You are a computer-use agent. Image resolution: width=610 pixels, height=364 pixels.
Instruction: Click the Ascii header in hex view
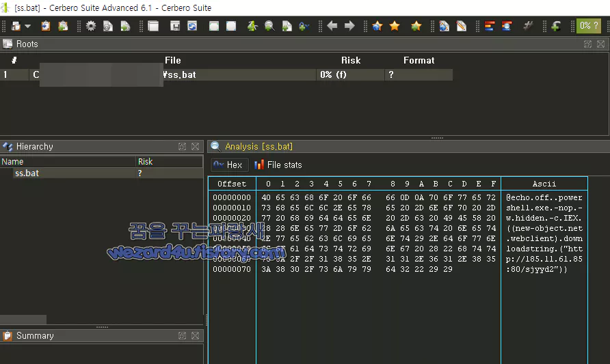[544, 184]
